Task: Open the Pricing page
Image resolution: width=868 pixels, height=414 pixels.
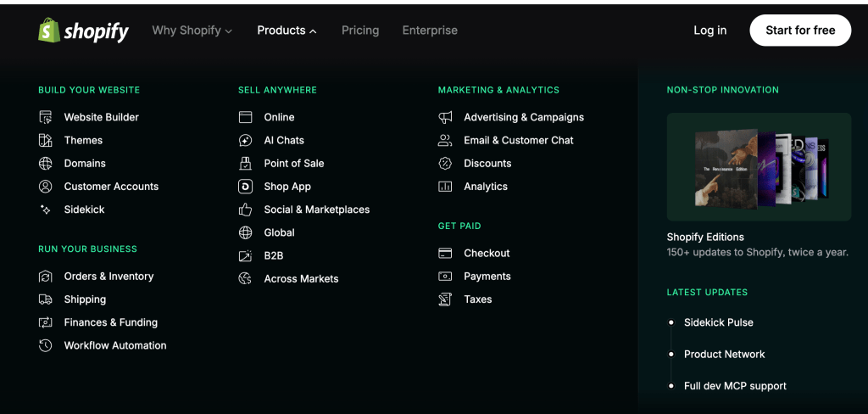Action: [360, 31]
